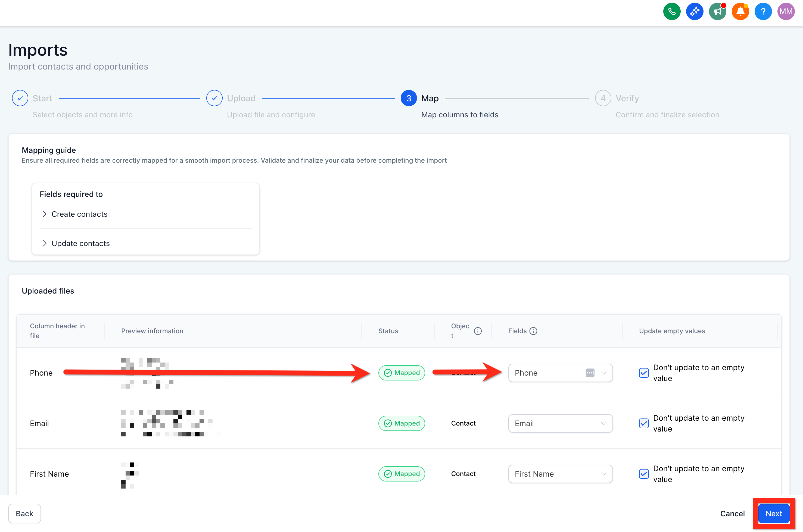Uncheck Don't update to an empty value for Phone
The image size is (803, 532).
tap(643, 373)
